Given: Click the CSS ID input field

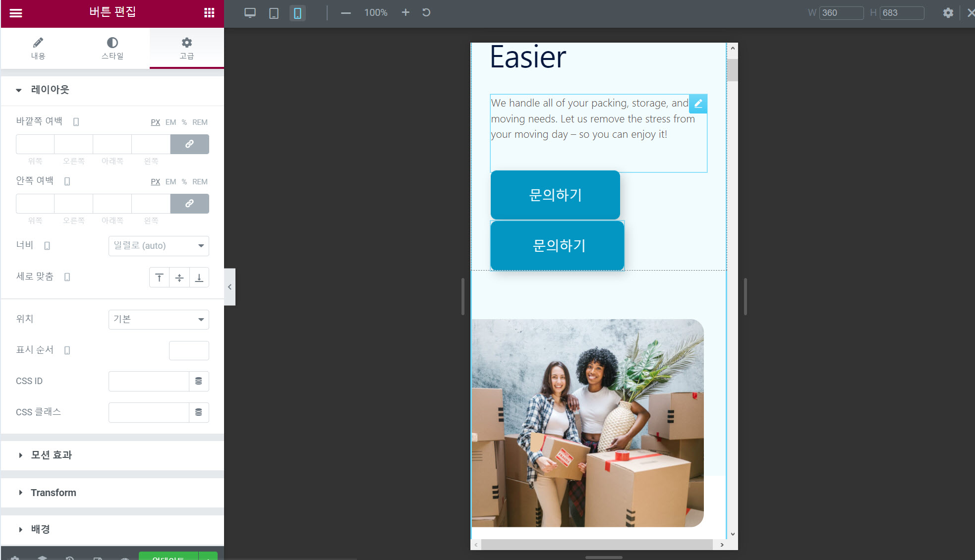Looking at the screenshot, I should [149, 381].
